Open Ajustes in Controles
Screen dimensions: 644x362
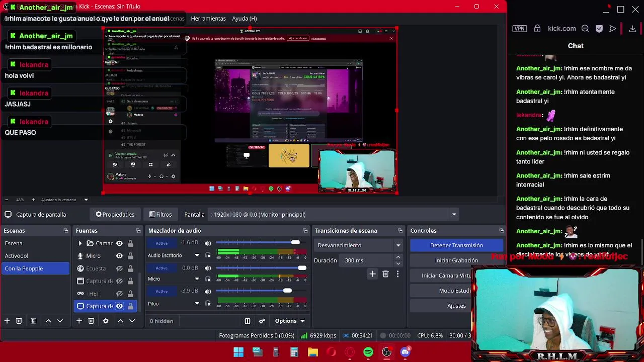(456, 306)
